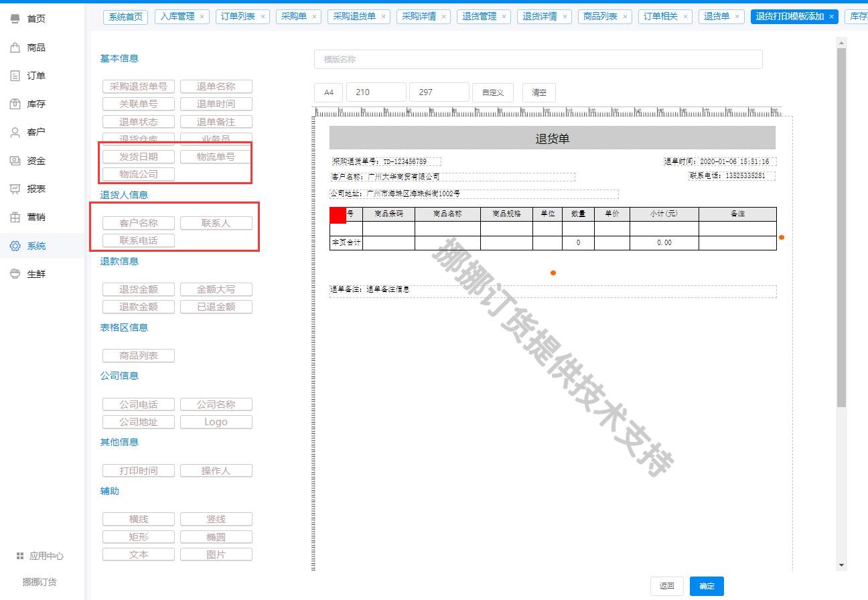The width and height of the screenshot is (868, 600).
Task: Click the 商品 shopping bag icon
Action: [15, 48]
